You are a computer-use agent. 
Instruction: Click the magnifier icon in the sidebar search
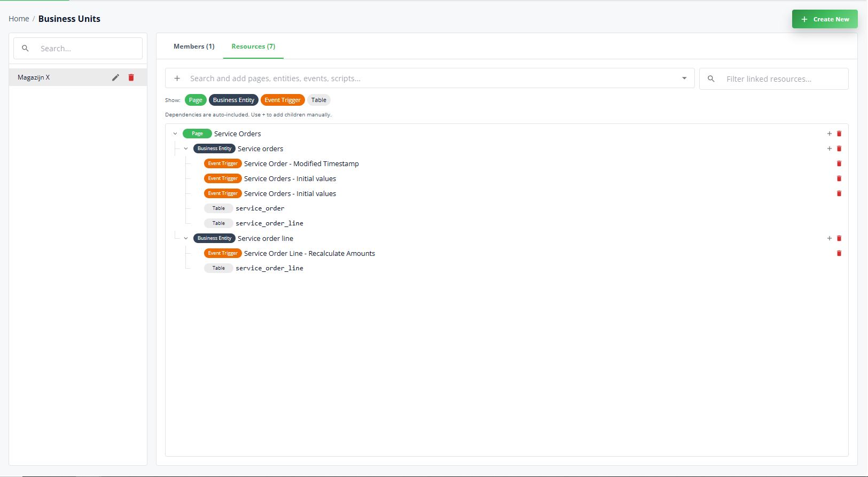(25, 48)
